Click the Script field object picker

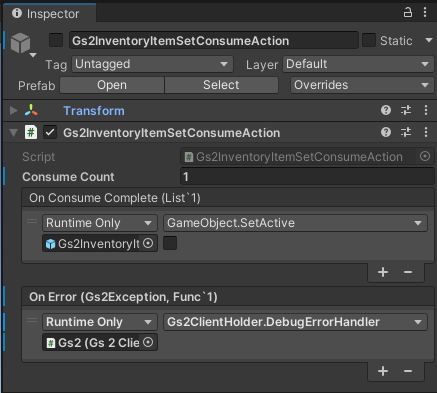425,156
